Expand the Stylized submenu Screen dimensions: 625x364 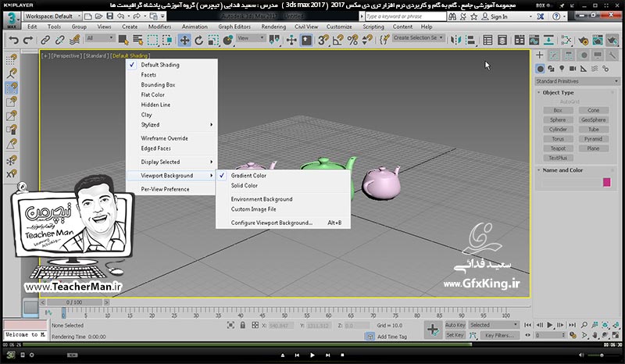[x=171, y=125]
